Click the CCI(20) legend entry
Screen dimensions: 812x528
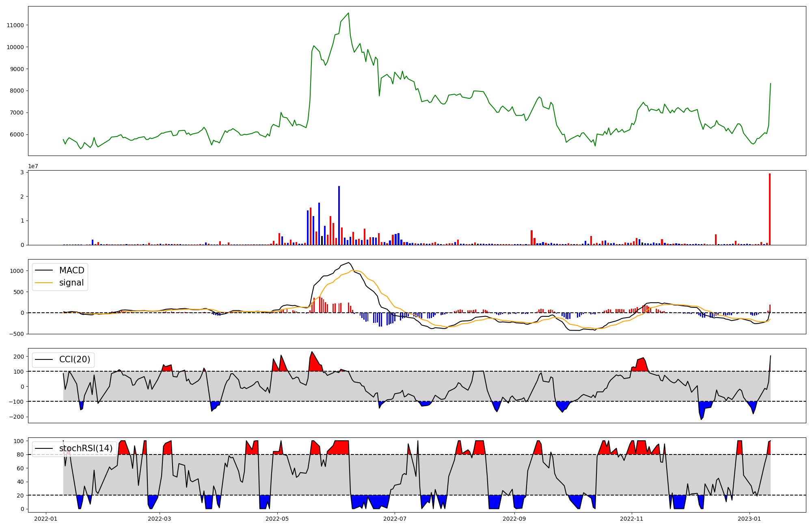click(x=75, y=359)
